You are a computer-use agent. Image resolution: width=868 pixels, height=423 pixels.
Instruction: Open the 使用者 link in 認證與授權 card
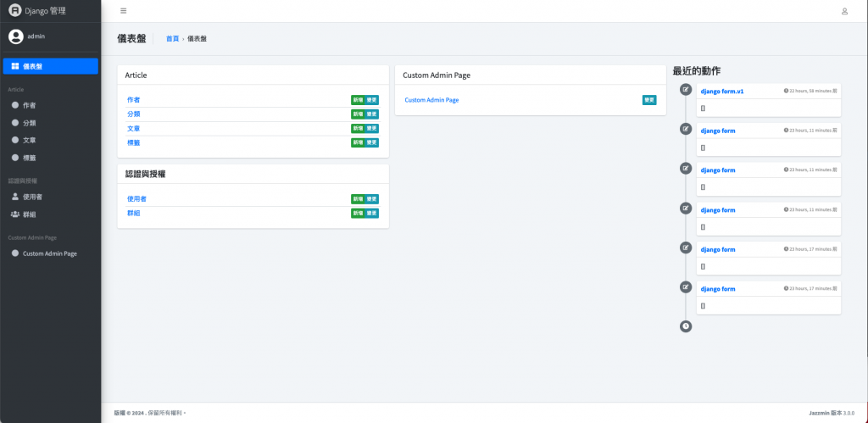point(136,198)
